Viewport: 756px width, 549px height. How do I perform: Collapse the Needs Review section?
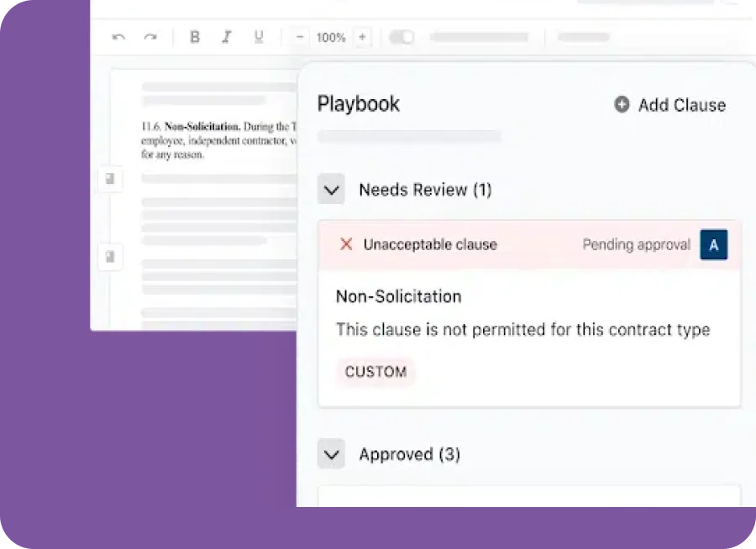(331, 190)
